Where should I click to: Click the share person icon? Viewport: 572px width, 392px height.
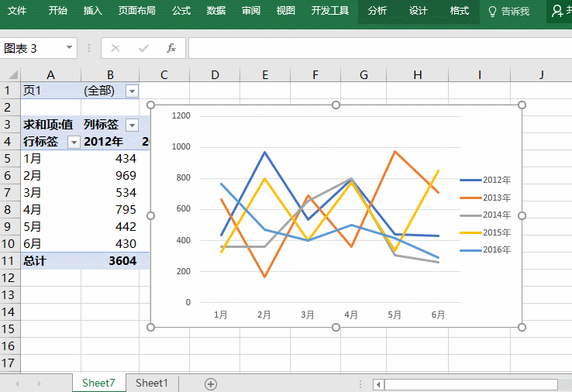coord(556,11)
